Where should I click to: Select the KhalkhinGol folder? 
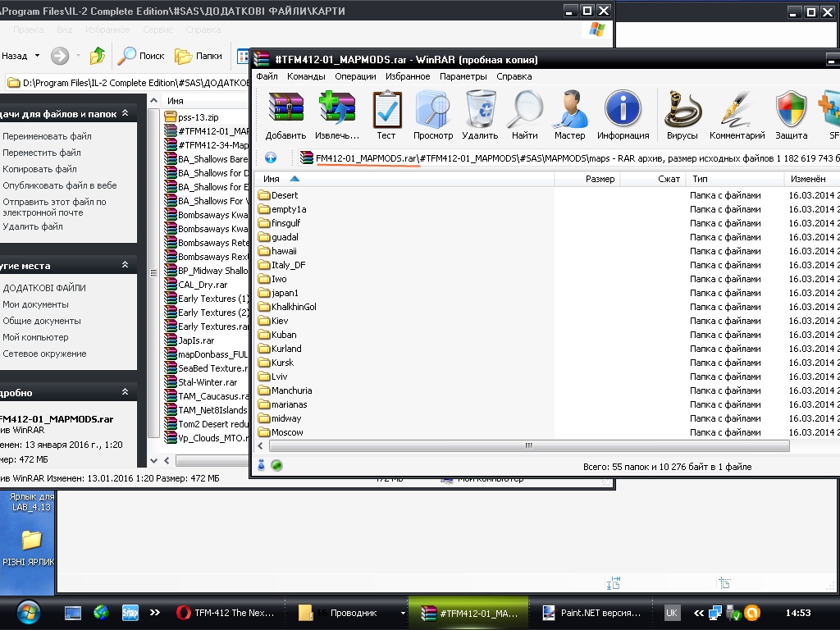[287, 307]
